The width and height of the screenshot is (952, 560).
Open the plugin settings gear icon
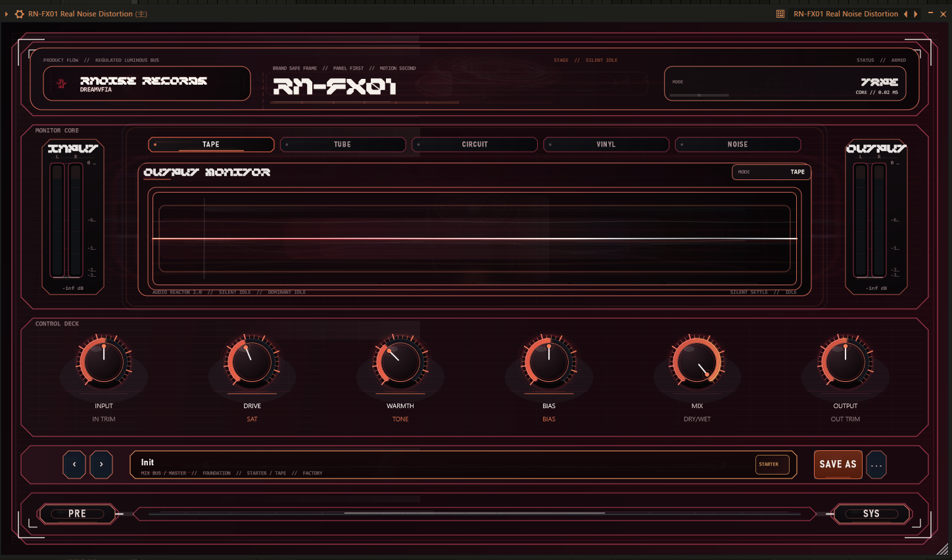pyautogui.click(x=19, y=14)
